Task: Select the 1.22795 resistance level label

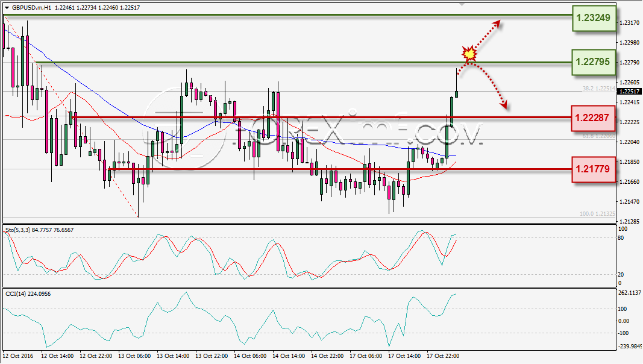Action: tap(594, 62)
